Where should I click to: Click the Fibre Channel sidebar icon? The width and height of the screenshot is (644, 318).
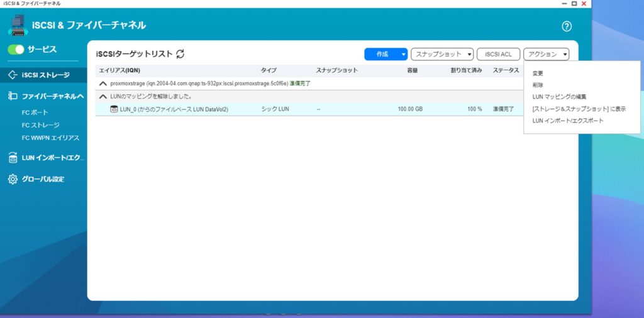(x=13, y=96)
